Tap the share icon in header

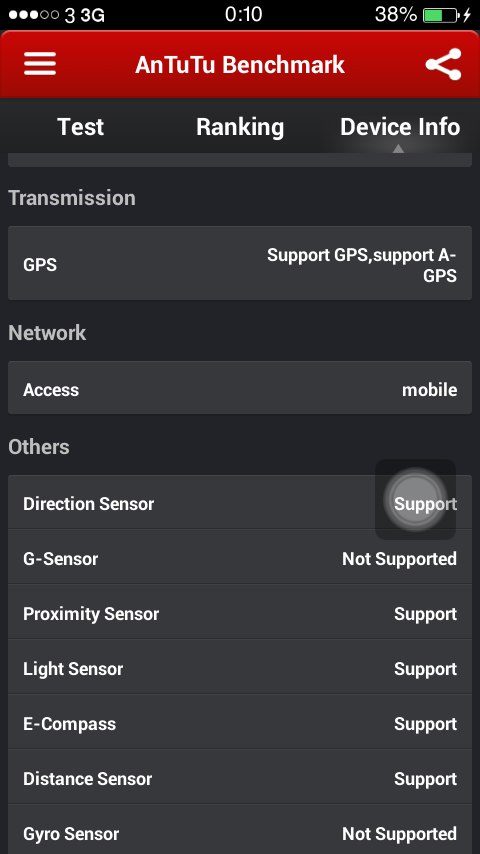pos(443,64)
